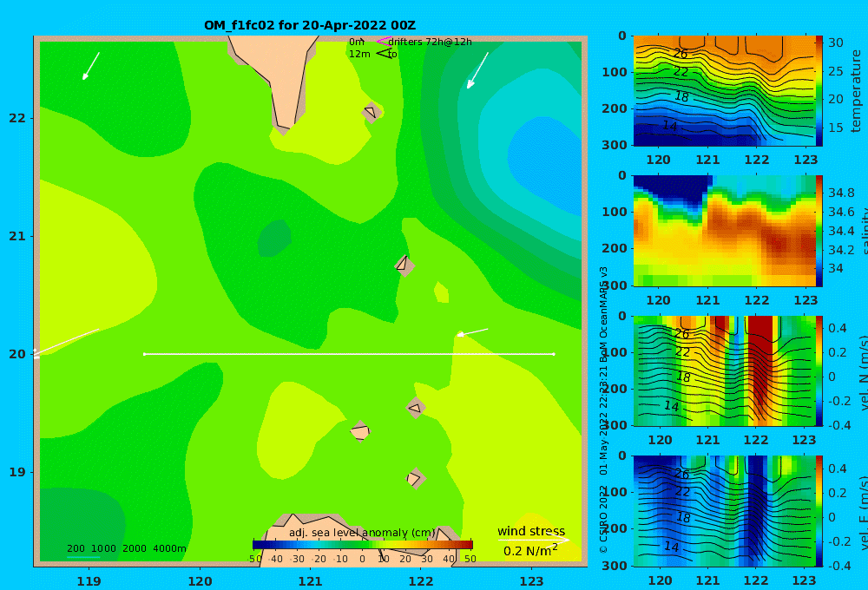This screenshot has height=590, width=868.
Task: Click the '26' contour label in the temperature panel
Action: [x=681, y=54]
